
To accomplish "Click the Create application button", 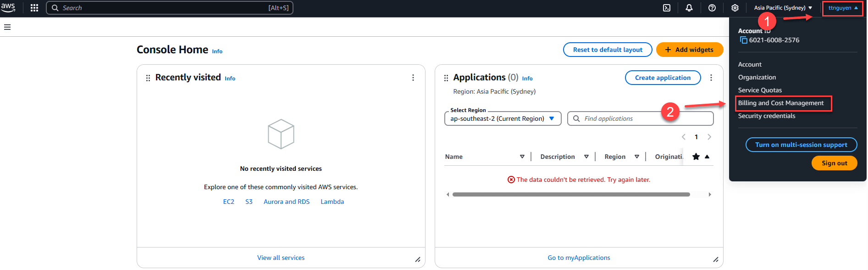I will (662, 78).
